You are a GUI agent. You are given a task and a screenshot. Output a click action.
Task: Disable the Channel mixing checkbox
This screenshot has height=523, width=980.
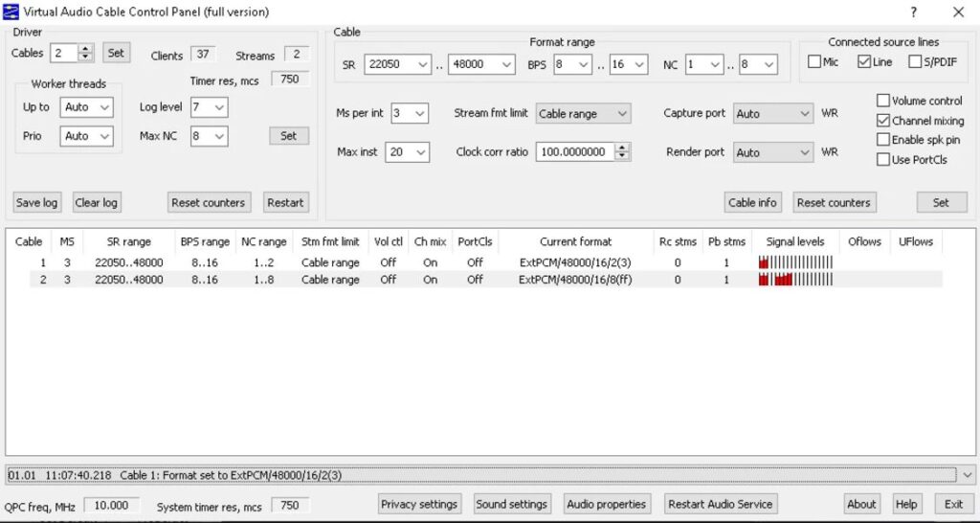pyautogui.click(x=882, y=121)
